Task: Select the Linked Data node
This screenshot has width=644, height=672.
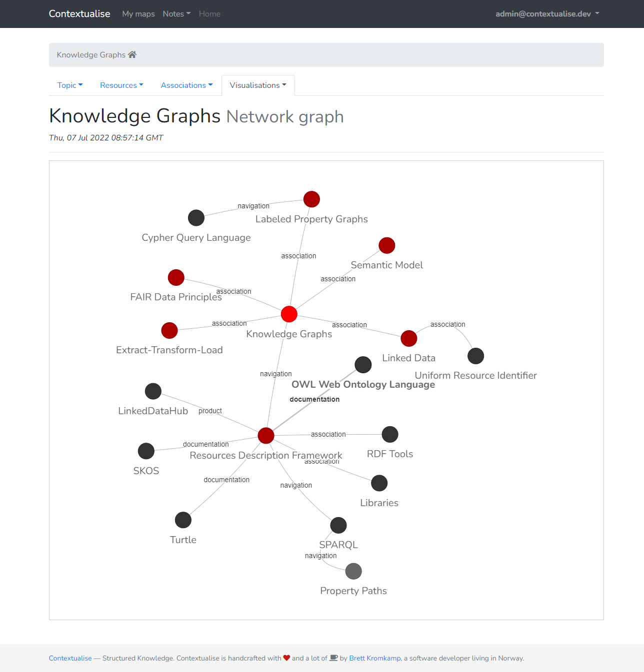Action: [x=408, y=338]
